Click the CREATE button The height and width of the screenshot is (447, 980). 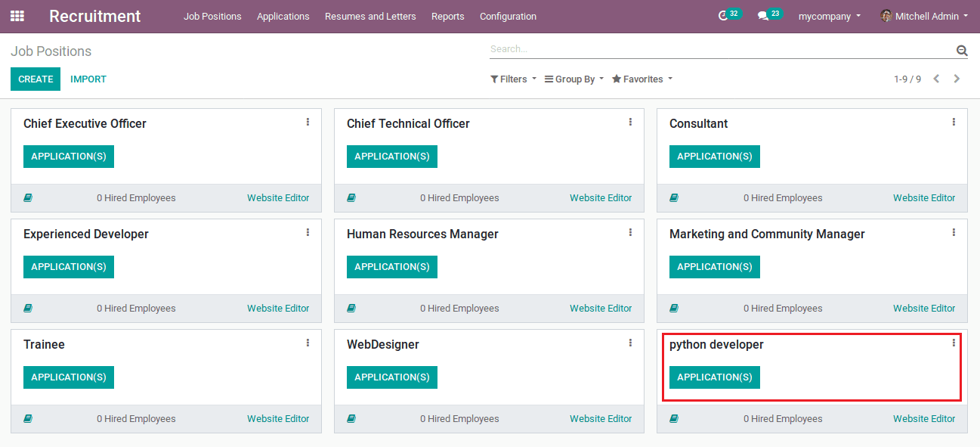pos(36,79)
